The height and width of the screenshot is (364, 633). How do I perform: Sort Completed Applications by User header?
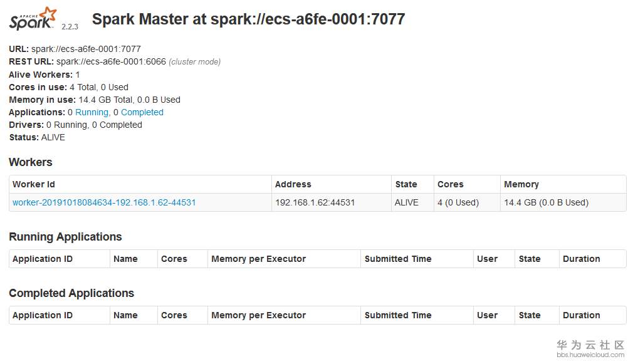[487, 315]
